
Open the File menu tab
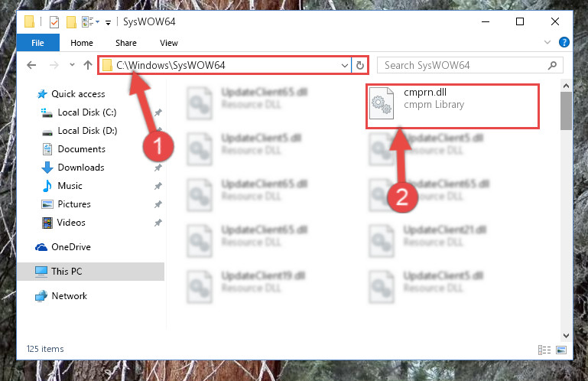(x=37, y=43)
